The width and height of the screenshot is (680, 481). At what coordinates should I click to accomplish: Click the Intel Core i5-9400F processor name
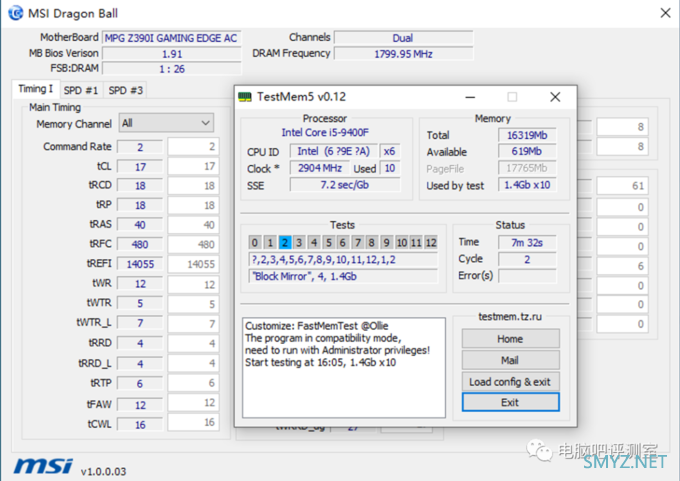pos(325,132)
